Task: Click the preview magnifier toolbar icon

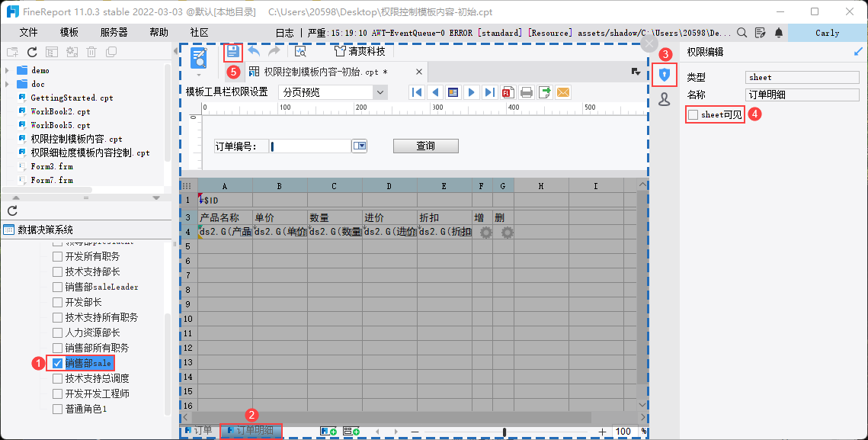Action: pos(300,52)
